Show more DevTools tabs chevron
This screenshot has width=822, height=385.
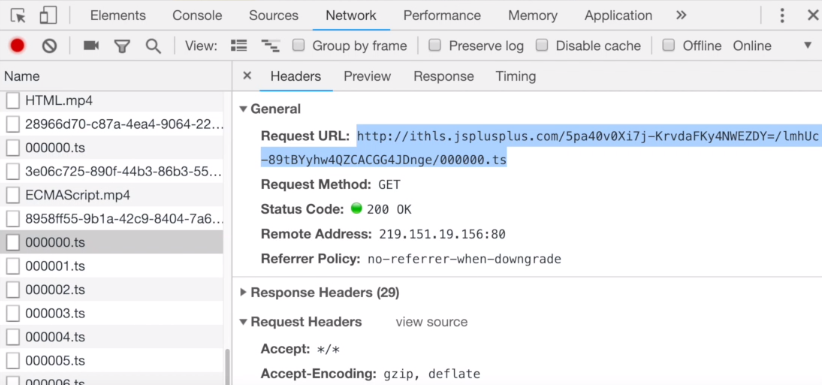pyautogui.click(x=682, y=15)
